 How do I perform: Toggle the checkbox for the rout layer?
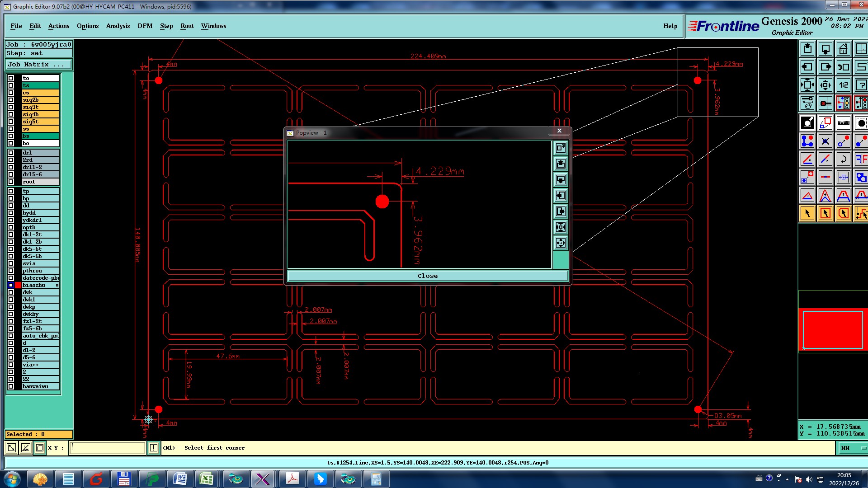click(11, 182)
